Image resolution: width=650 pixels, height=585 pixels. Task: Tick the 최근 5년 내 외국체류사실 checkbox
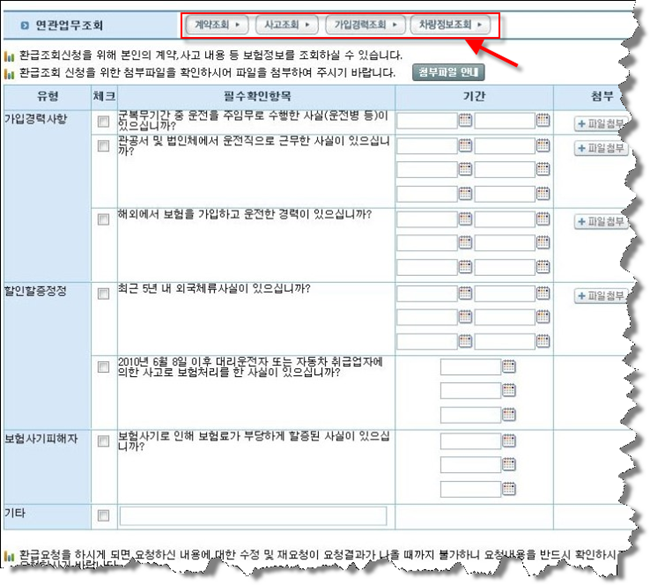click(103, 294)
